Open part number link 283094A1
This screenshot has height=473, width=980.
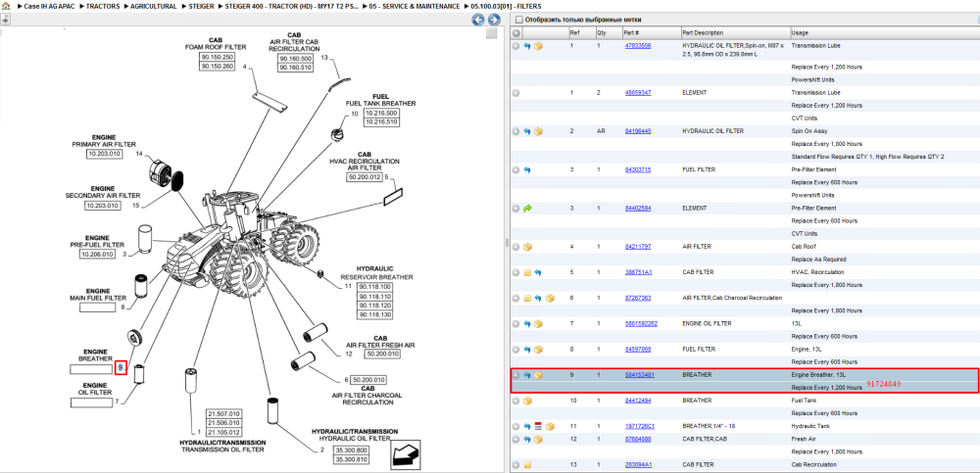point(638,465)
